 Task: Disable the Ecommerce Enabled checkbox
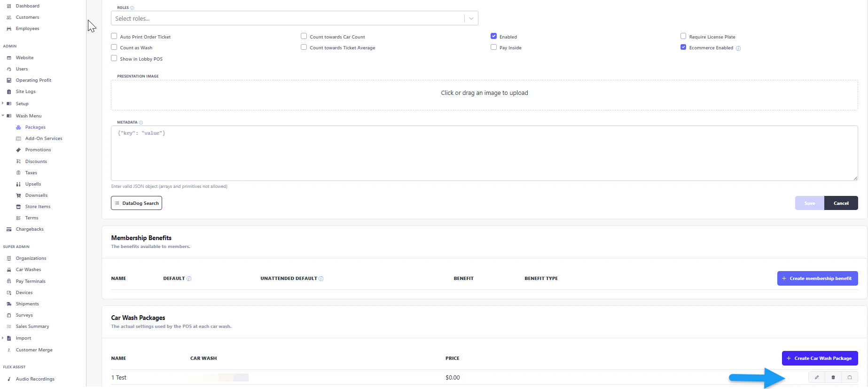coord(683,47)
